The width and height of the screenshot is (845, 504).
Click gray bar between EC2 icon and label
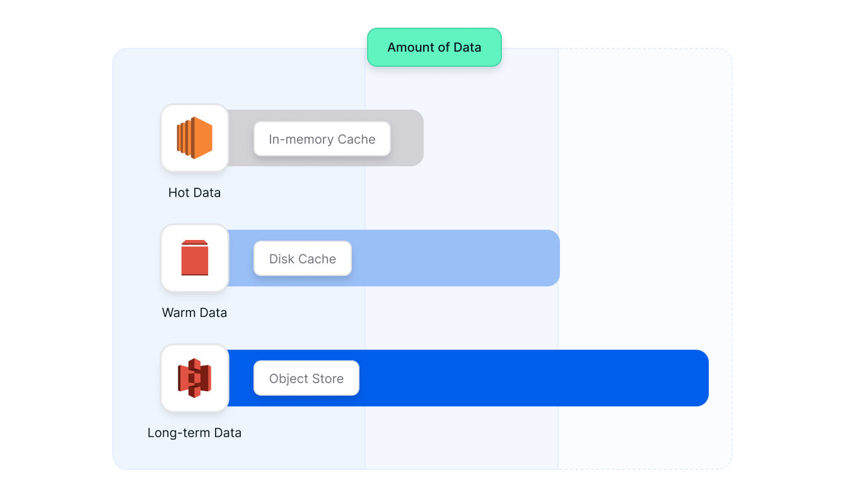coord(241,138)
